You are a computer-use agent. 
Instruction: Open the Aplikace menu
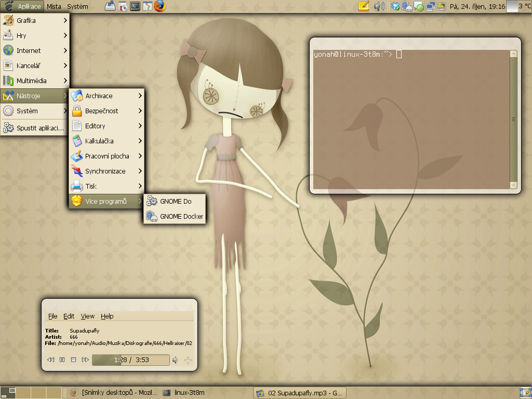22,6
